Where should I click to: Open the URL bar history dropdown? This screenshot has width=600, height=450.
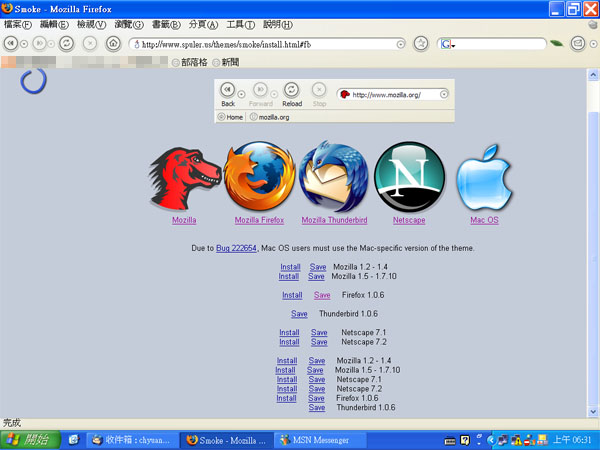(401, 44)
